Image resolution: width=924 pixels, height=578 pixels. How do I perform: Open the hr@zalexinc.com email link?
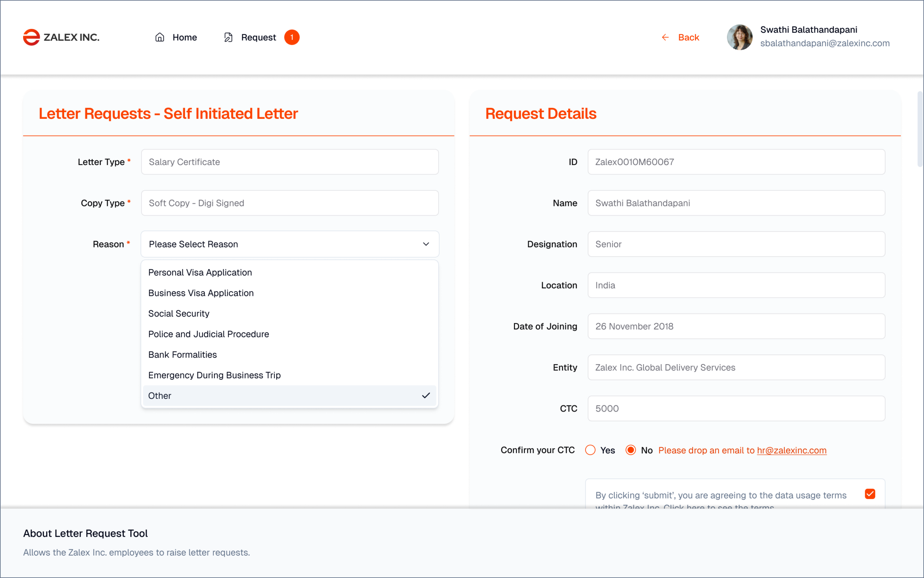792,450
